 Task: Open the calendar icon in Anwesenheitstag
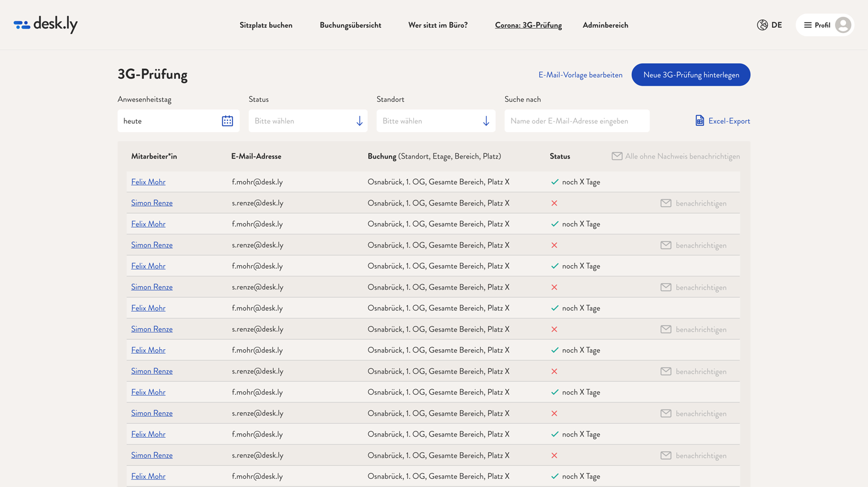point(227,121)
